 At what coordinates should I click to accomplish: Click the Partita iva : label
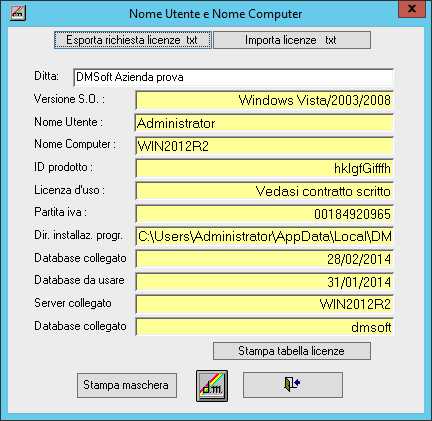tap(61, 212)
